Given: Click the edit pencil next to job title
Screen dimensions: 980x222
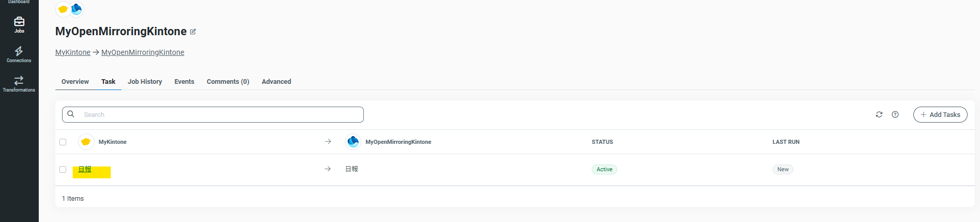Looking at the screenshot, I should 193,32.
